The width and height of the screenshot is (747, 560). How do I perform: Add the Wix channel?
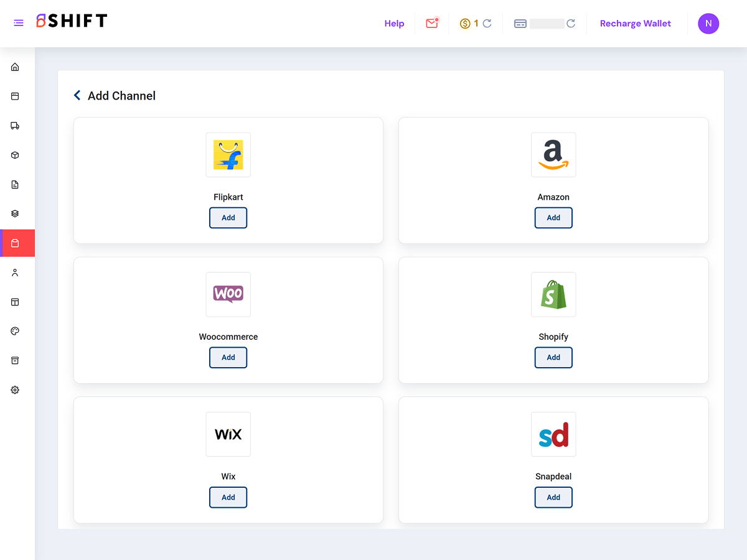[228, 497]
